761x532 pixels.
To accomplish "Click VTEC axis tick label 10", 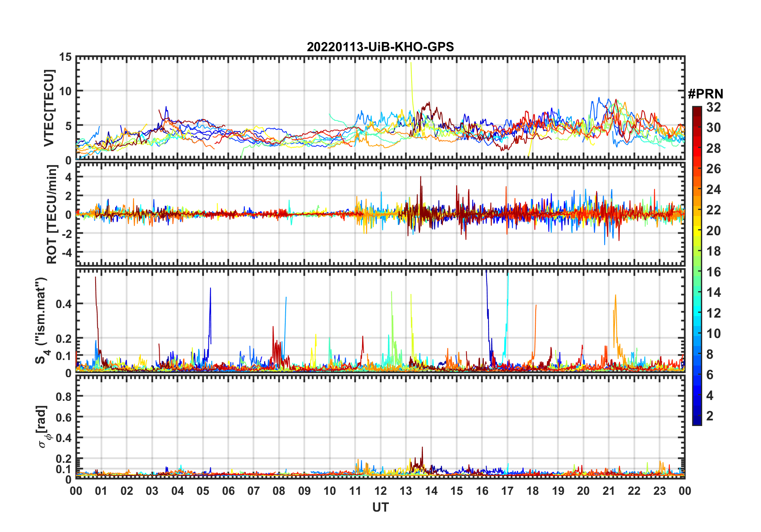I will 65,91.
